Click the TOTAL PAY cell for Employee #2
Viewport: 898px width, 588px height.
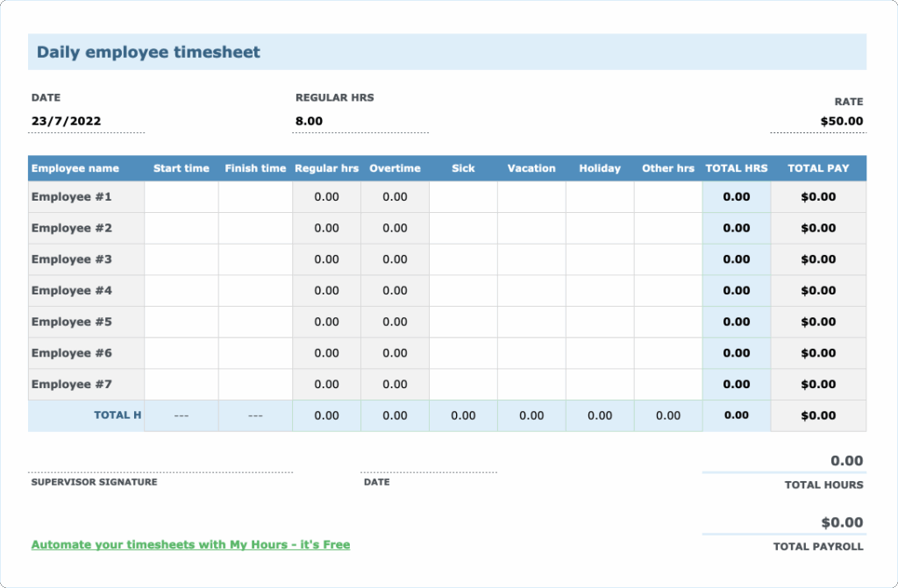click(x=817, y=228)
